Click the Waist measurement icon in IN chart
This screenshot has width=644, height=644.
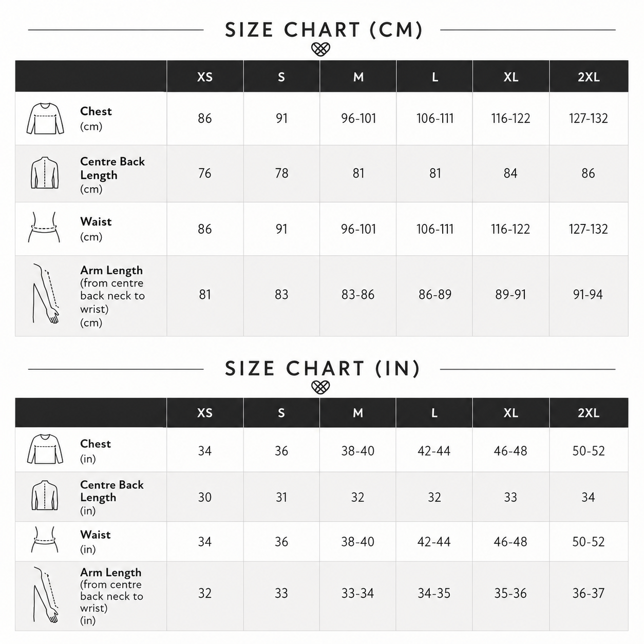45,539
